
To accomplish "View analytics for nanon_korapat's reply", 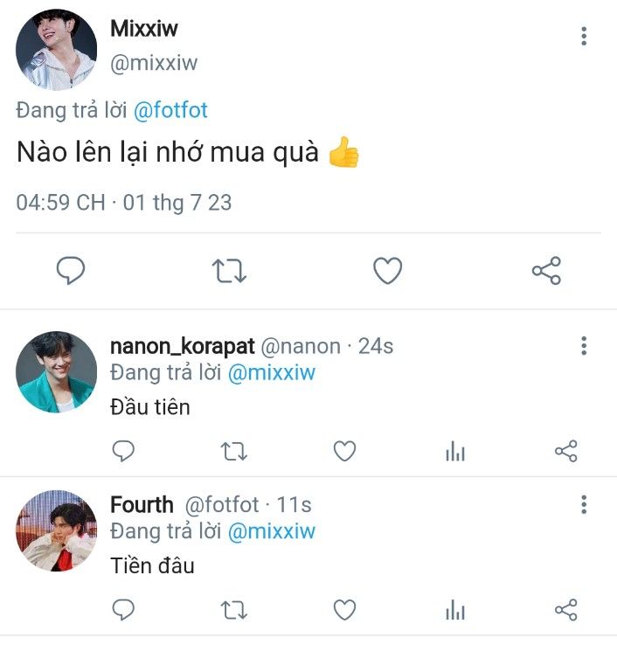I will [455, 451].
